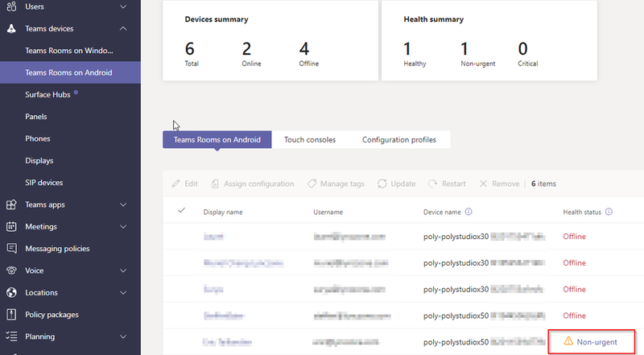This screenshot has width=644, height=355.
Task: Open the Configuration profiles tab
Action: pos(399,140)
